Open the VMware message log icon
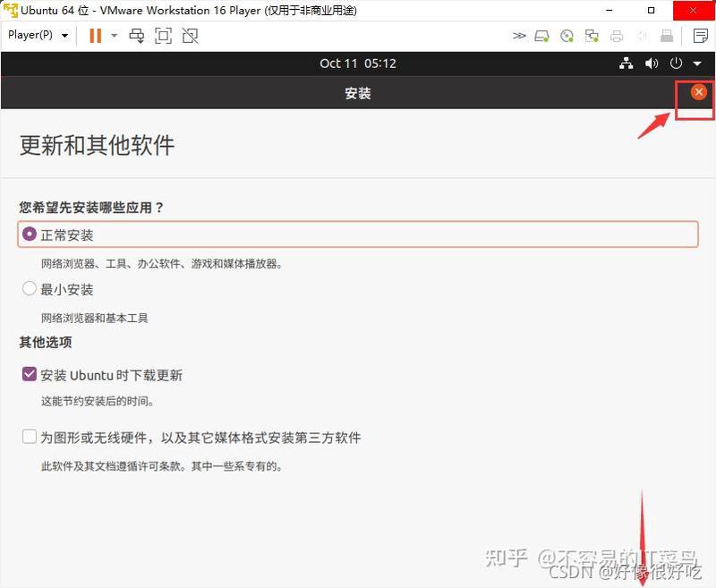Image resolution: width=716 pixels, height=588 pixels. point(701,36)
